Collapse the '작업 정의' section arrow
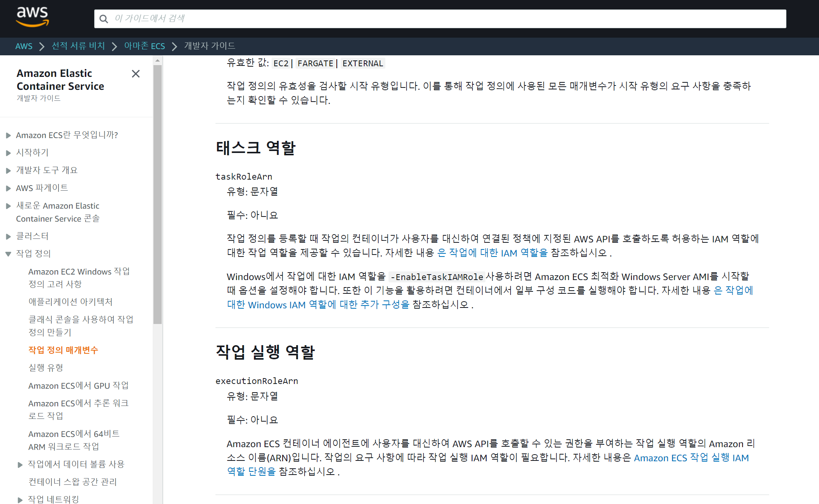This screenshot has width=819, height=504. [x=8, y=254]
